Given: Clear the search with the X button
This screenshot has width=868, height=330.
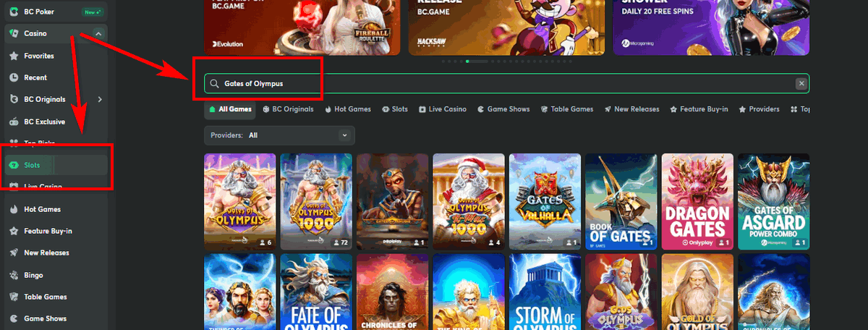Looking at the screenshot, I should coord(801,84).
